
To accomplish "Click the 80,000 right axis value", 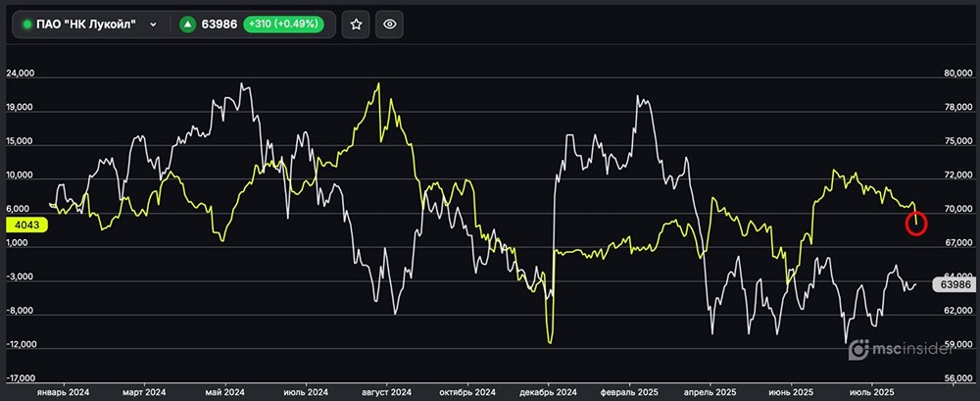I will [956, 74].
